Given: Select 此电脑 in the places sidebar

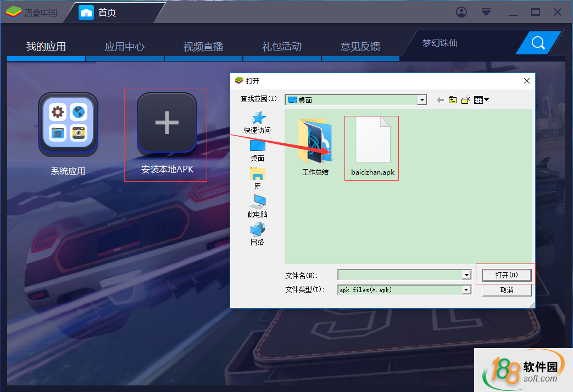Looking at the screenshot, I should coord(257,206).
